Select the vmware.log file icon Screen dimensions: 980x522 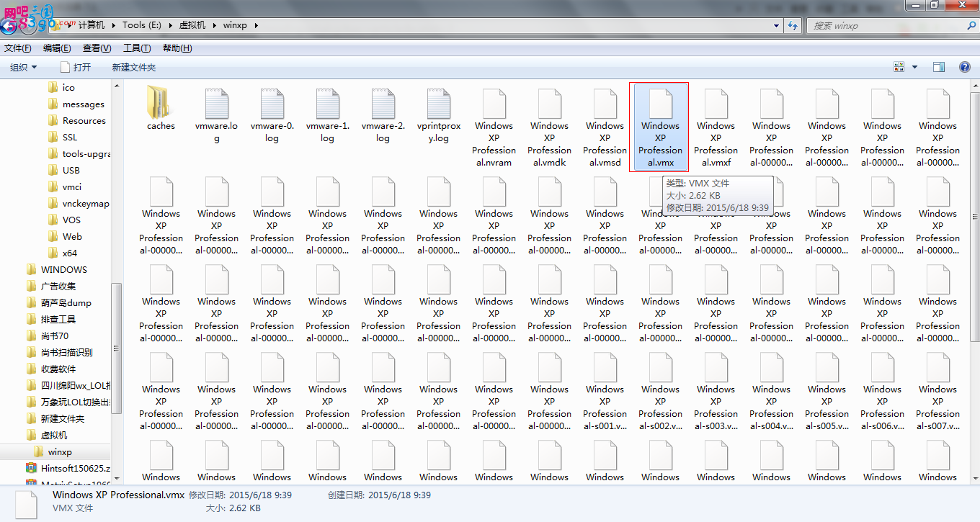pos(216,104)
